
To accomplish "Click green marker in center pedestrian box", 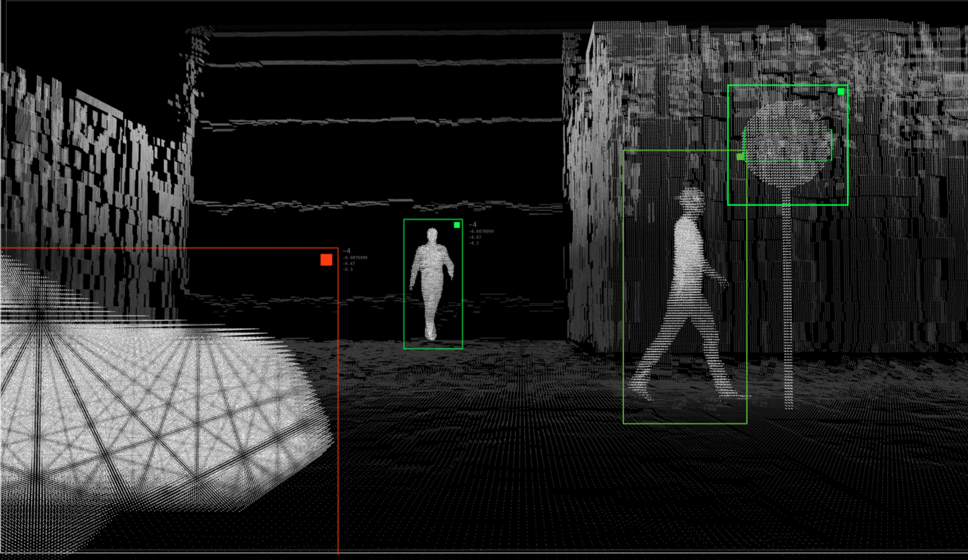I will pyautogui.click(x=456, y=225).
